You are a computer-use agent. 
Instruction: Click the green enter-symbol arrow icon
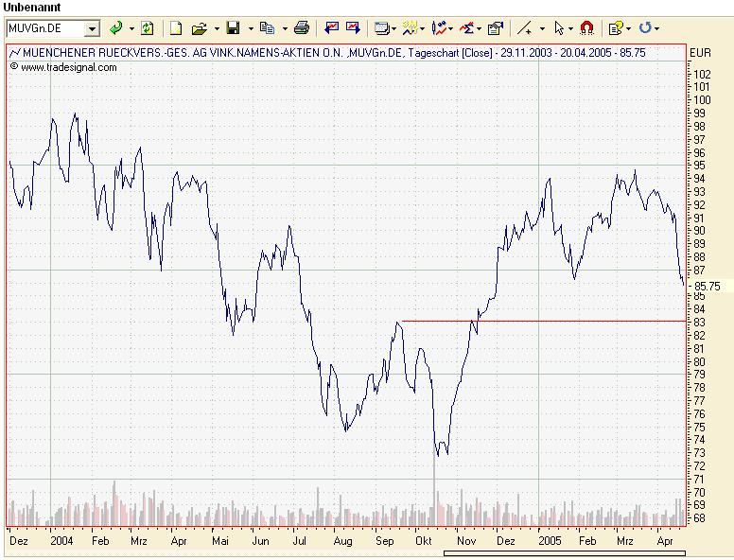coord(115,28)
